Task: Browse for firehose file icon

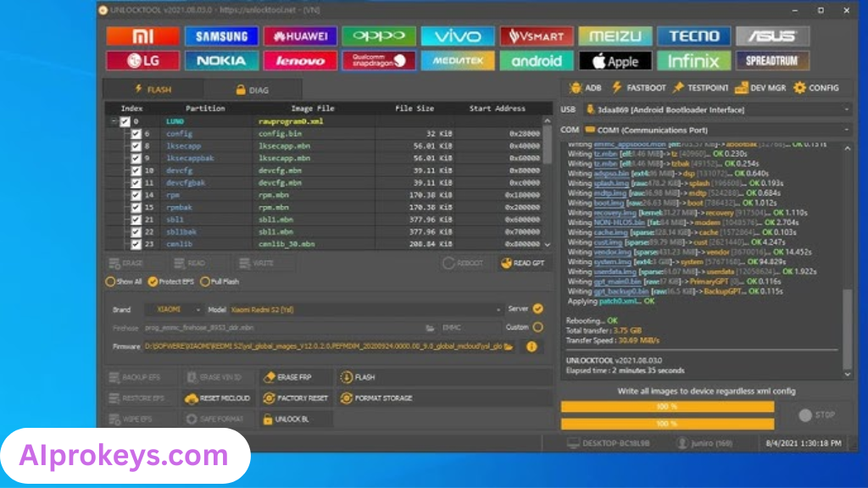Action: coord(430,328)
